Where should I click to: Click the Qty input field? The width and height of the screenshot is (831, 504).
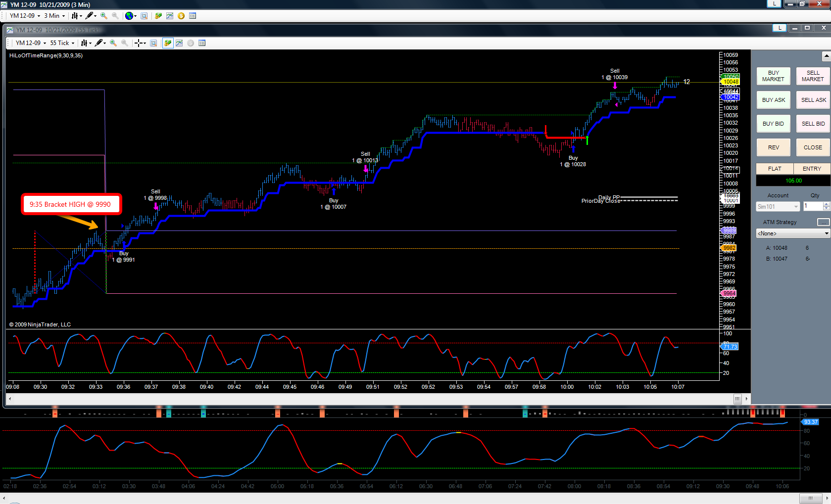[813, 206]
